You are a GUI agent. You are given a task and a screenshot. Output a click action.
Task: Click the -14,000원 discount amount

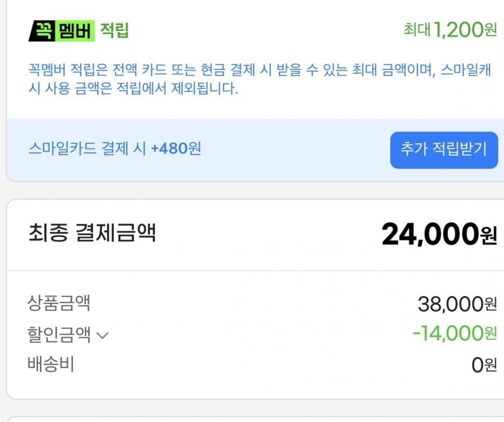tap(454, 334)
